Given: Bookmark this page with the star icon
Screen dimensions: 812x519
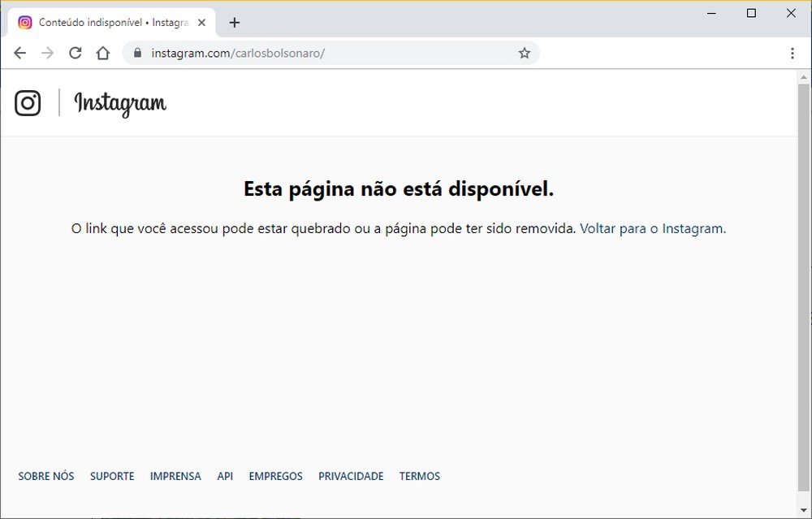Looking at the screenshot, I should click(525, 53).
